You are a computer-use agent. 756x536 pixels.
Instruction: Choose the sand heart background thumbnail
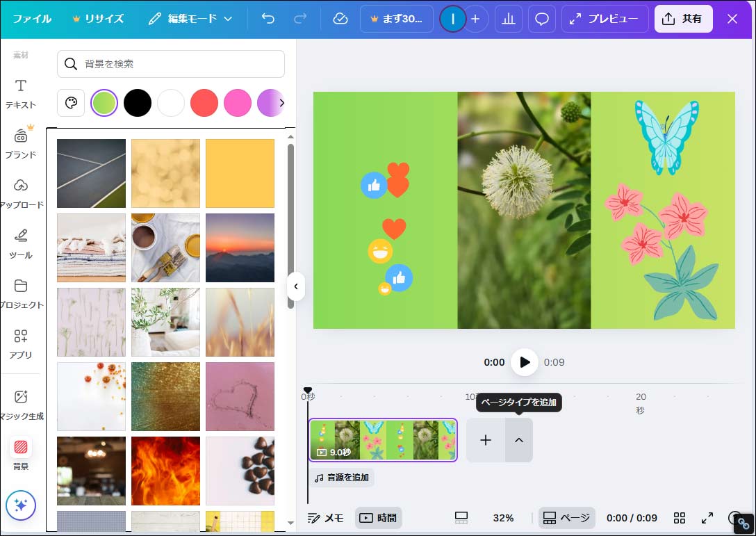(x=240, y=396)
